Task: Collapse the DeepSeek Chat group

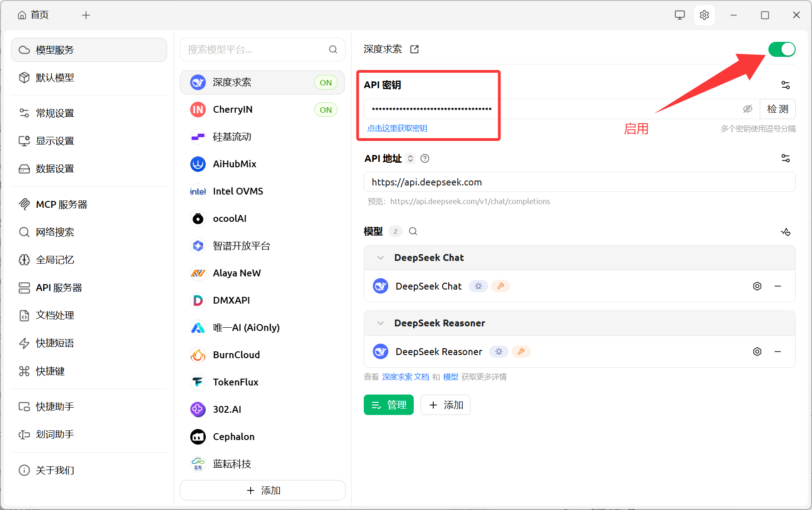Action: [x=381, y=258]
